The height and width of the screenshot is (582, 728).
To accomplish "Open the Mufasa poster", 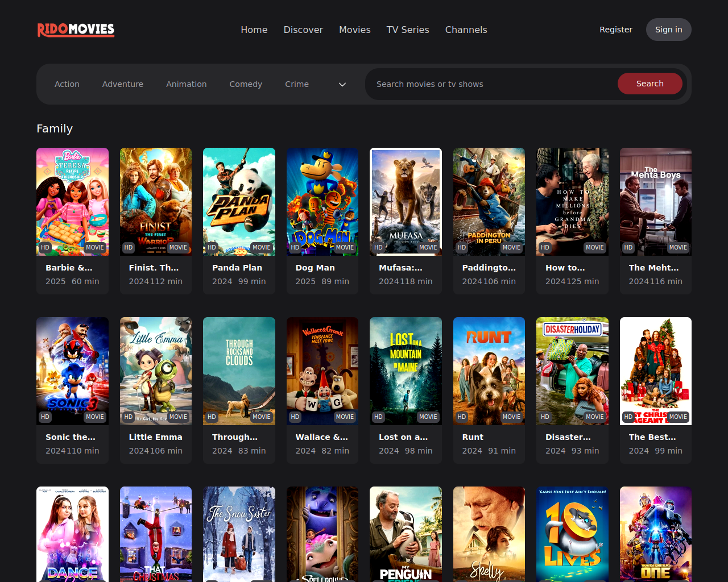I will [406, 202].
